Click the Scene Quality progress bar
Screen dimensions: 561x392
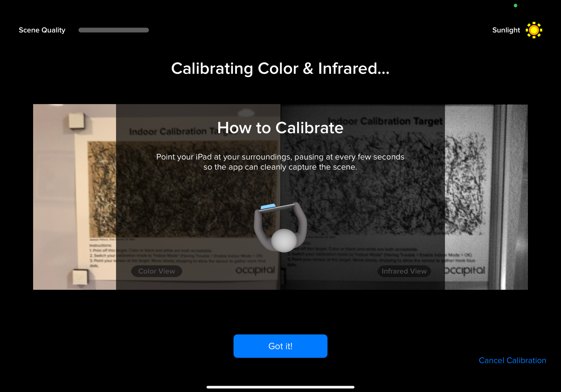(114, 30)
